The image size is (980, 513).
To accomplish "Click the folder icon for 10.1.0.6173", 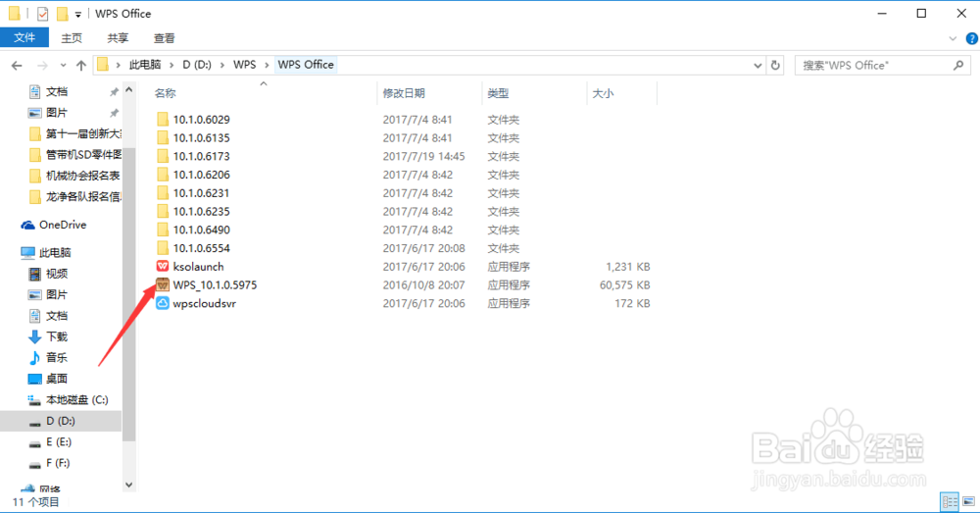I will [163, 156].
